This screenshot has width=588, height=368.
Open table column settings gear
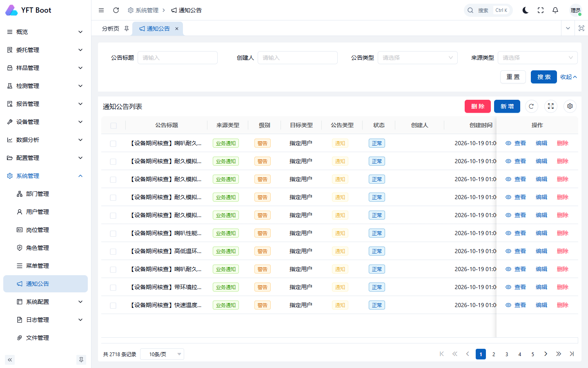[x=570, y=106]
